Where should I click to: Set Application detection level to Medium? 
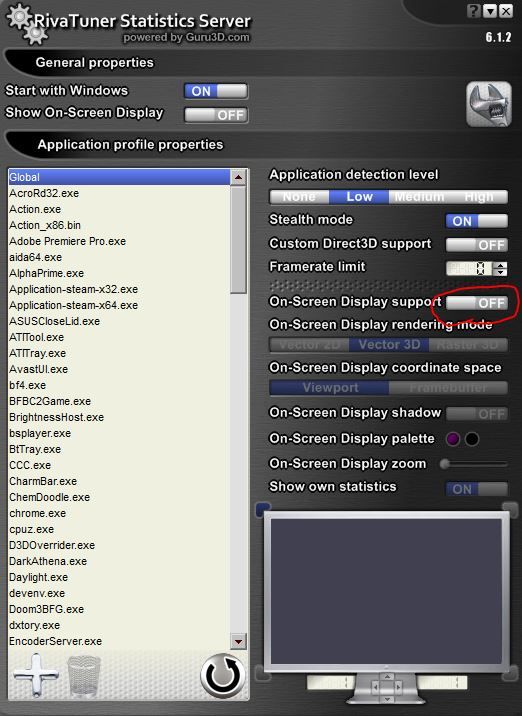point(419,197)
